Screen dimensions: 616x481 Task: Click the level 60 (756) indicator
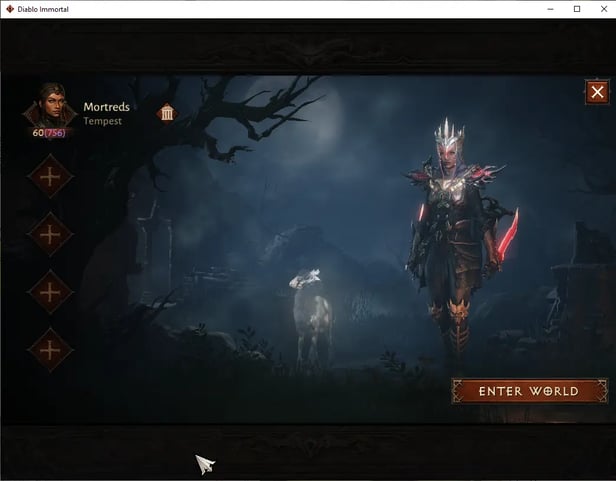49,133
